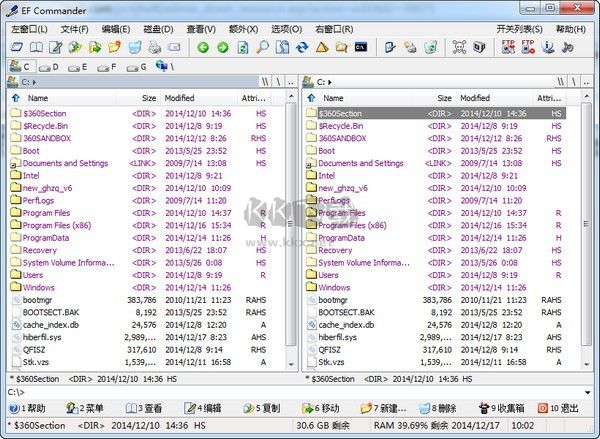Click 5 复制 function button
The image size is (600, 439).
[x=262, y=408]
